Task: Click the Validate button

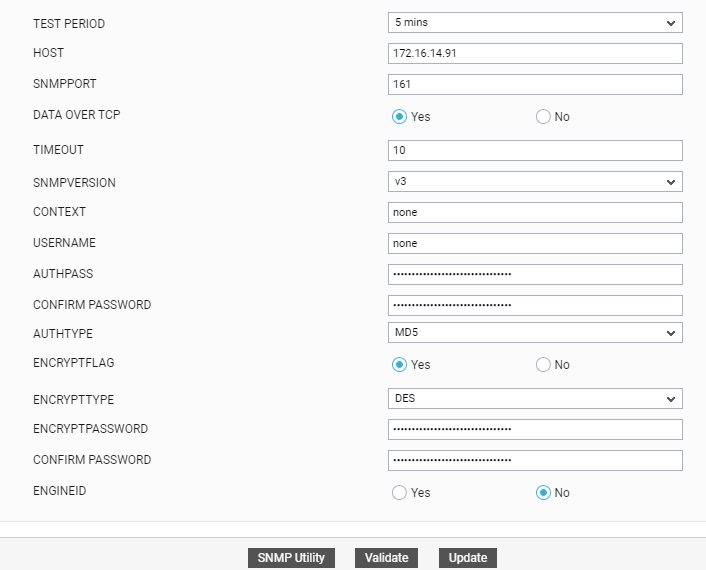Action: coord(386,558)
